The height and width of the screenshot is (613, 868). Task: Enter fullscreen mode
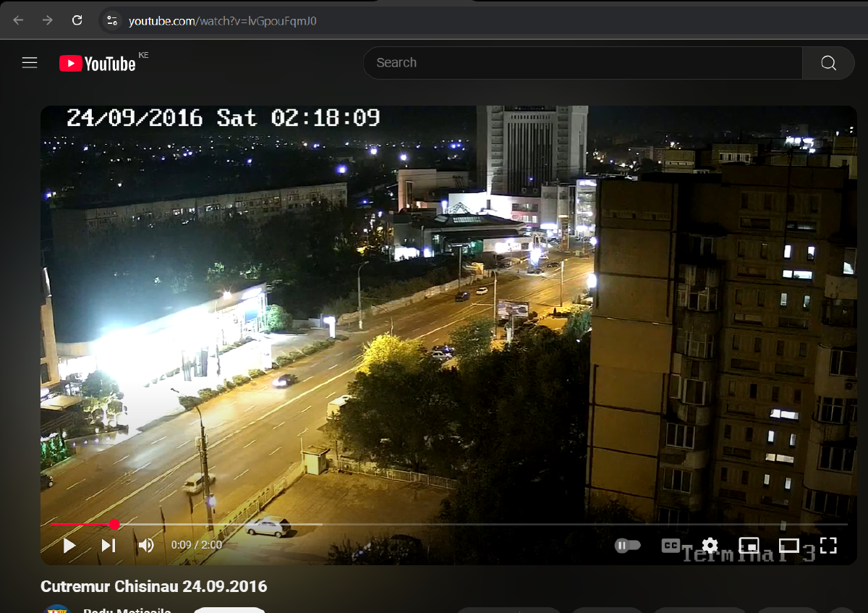click(827, 545)
